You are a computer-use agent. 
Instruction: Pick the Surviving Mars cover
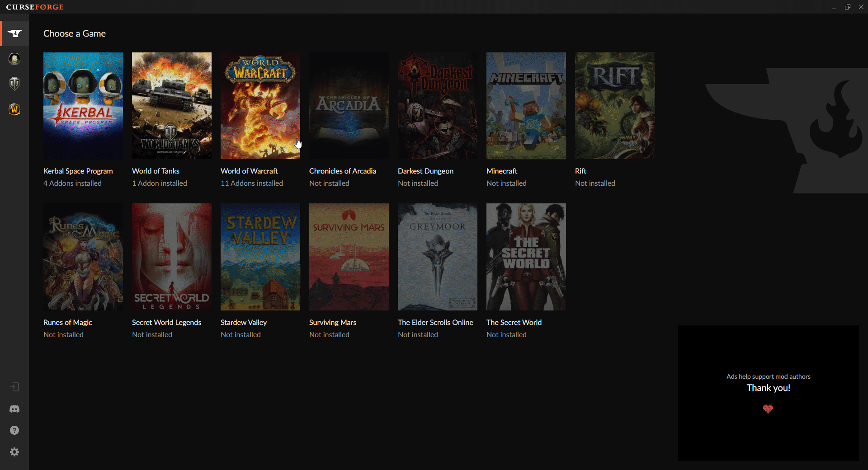click(x=349, y=257)
